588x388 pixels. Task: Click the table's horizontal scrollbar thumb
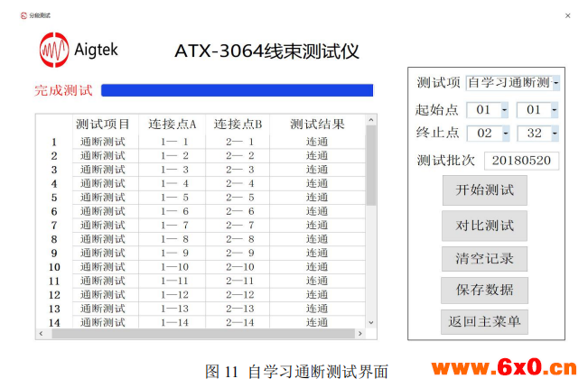pos(203,333)
